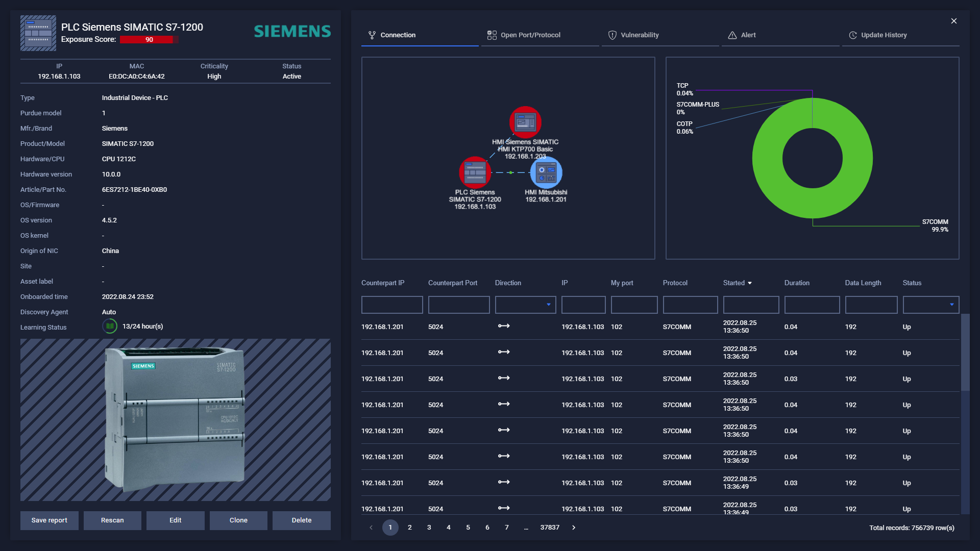Click direction arrow in first connection row
Image resolution: width=980 pixels, height=551 pixels.
pos(504,326)
